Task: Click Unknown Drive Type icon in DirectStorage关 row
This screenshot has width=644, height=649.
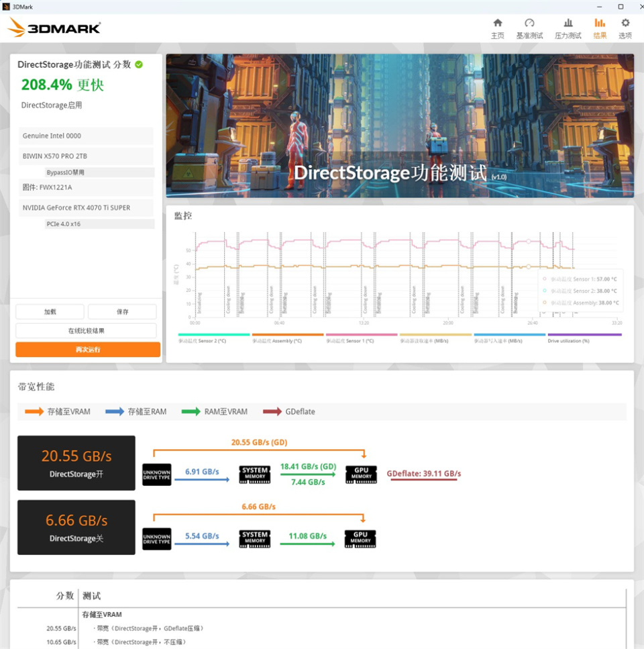Action: (157, 539)
